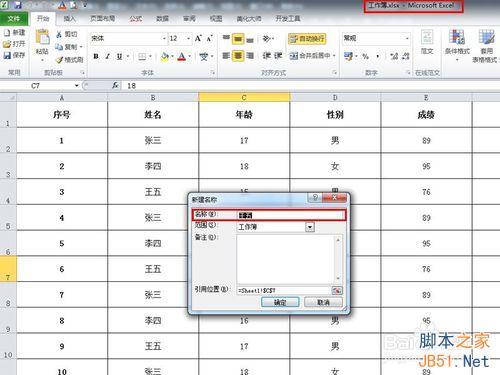500x375 pixels.
Task: Increase font size with larger A icon
Action: point(198,39)
